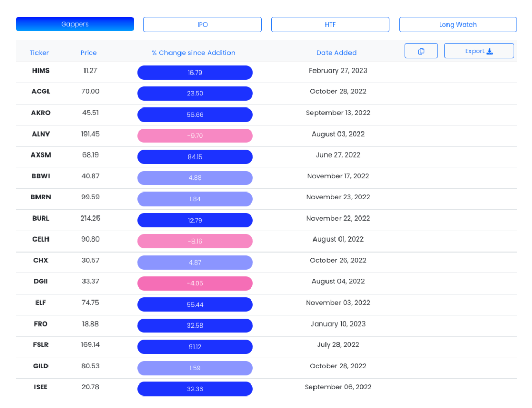The image size is (532, 408).
Task: Select the DGII ticker
Action: (x=41, y=281)
